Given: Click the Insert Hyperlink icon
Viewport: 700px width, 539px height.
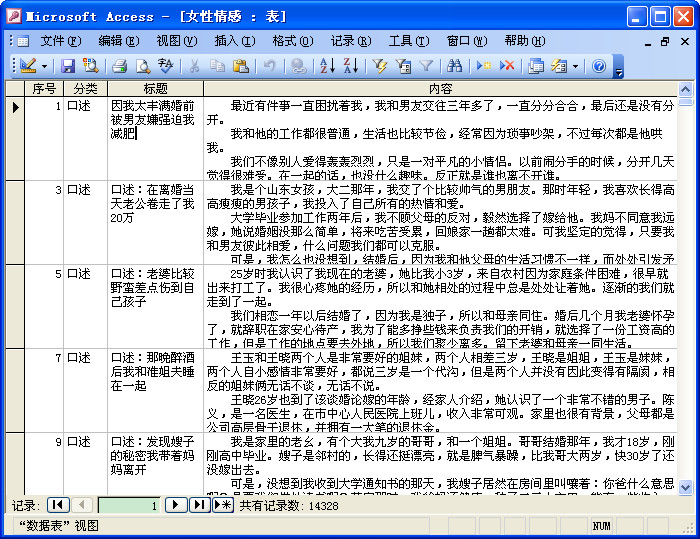Looking at the screenshot, I should pos(298,66).
